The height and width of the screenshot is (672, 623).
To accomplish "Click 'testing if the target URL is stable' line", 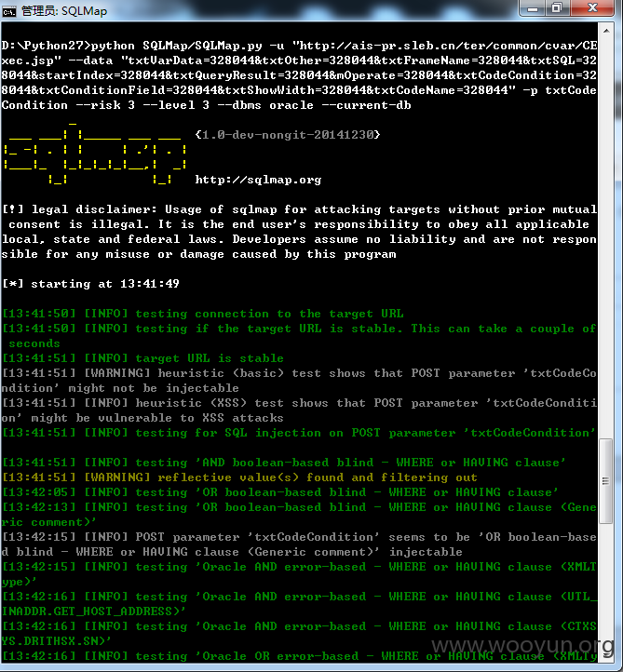I will tap(299, 336).
